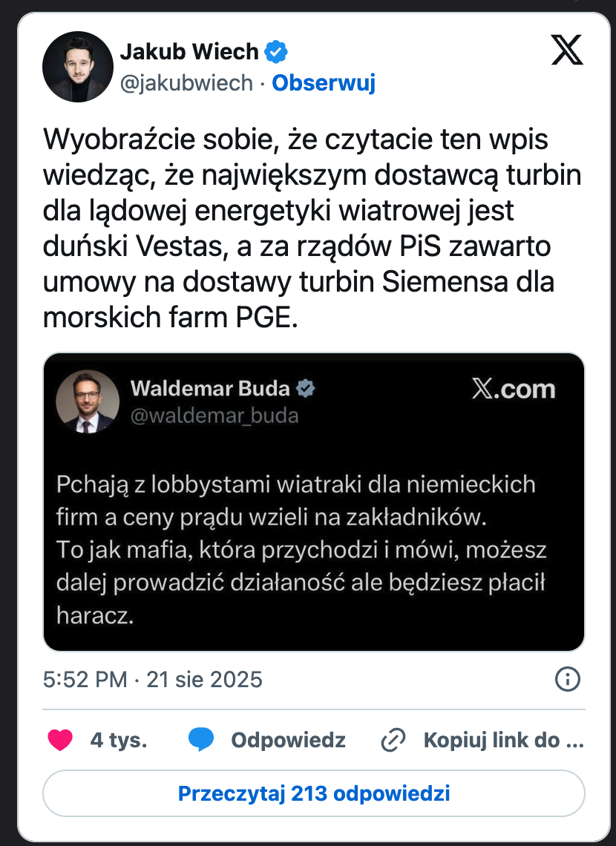Follow the author via the Obserwuj link
Viewport: 616px width, 846px height.
(x=324, y=83)
